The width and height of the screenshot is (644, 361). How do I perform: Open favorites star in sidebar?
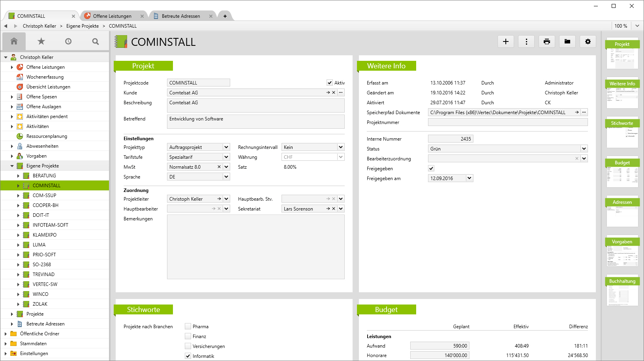(41, 41)
